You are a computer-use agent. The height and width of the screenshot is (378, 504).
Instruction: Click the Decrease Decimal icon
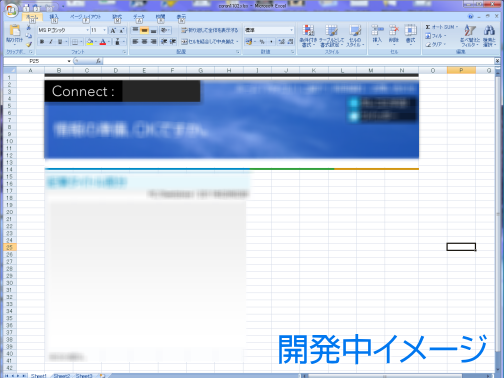click(x=290, y=42)
